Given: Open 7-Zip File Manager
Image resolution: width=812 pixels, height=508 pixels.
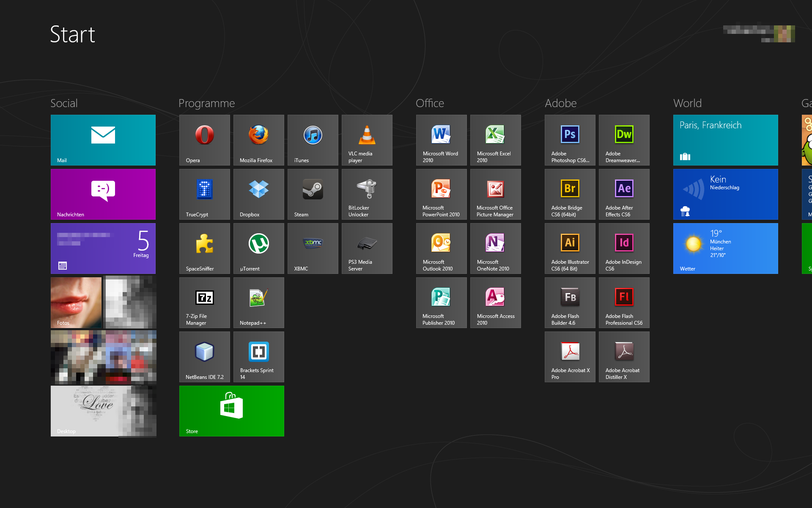Looking at the screenshot, I should (204, 302).
